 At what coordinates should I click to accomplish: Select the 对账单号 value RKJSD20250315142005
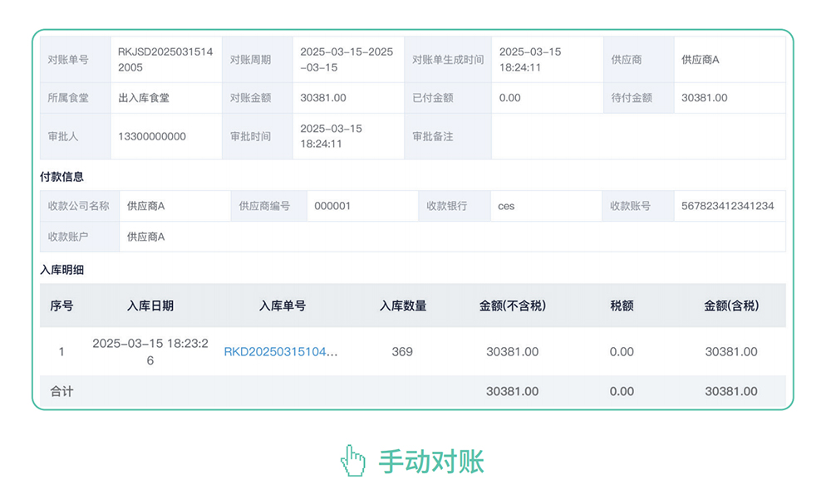[x=163, y=59]
